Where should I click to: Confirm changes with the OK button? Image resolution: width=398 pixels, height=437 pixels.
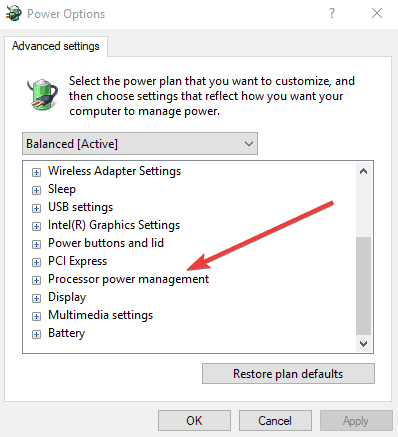click(194, 421)
